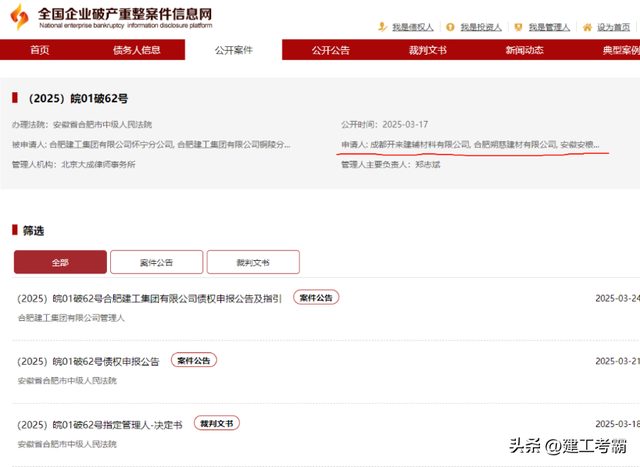Viewport: 640px width, 467px height.
Task: Open the 指定管理人-决定书 entry
Action: tap(100, 425)
